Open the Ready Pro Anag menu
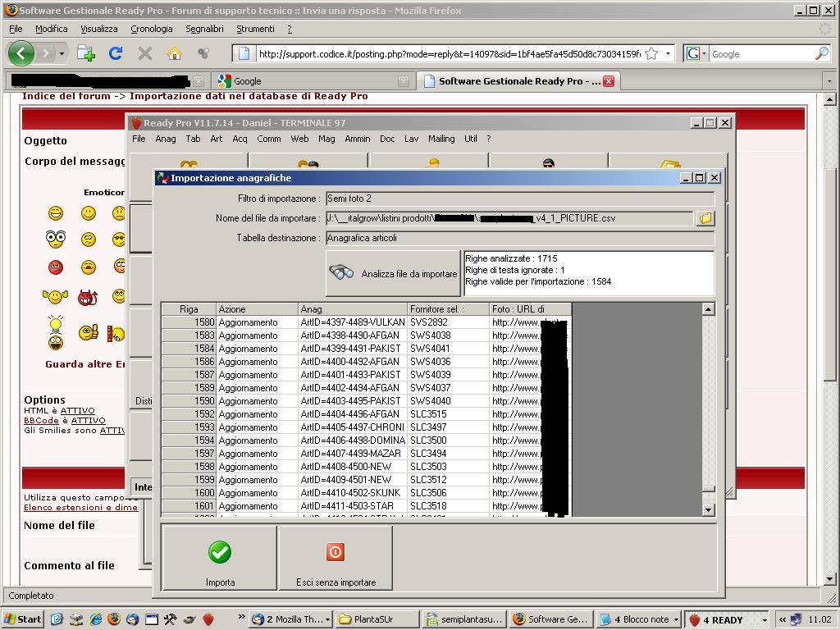 [x=166, y=139]
